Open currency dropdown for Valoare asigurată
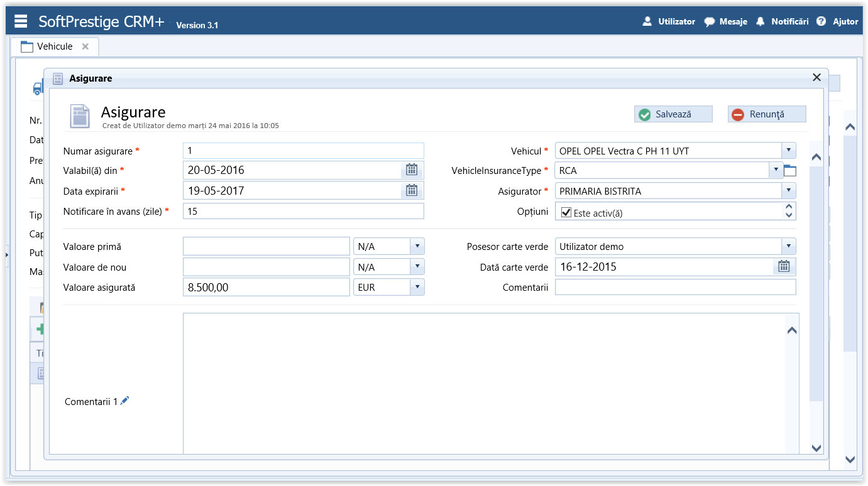The height and width of the screenshot is (486, 868). click(x=417, y=287)
